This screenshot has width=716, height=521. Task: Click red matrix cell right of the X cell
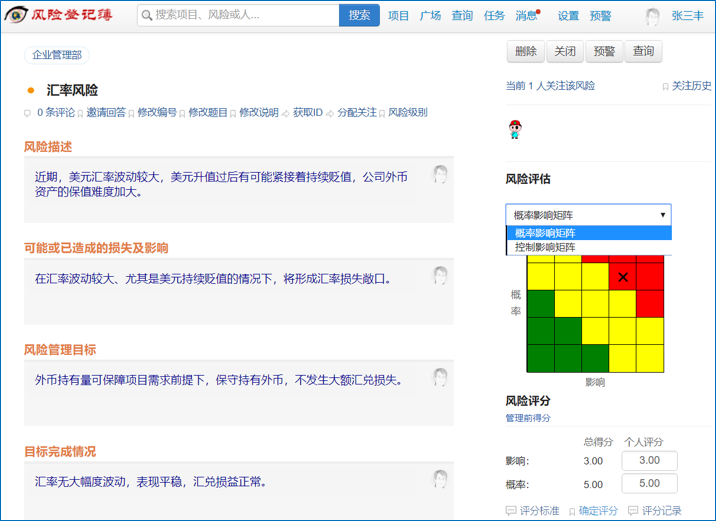pos(650,277)
